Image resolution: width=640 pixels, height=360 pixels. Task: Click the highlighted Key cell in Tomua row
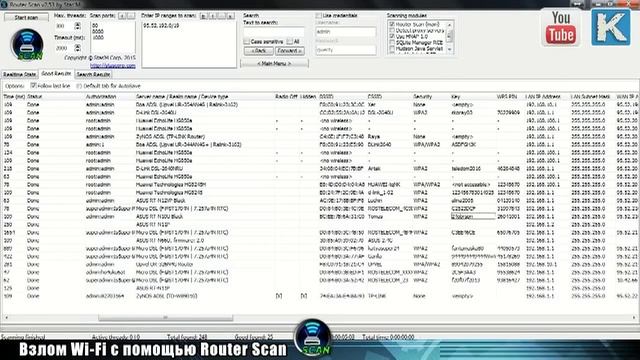click(x=473, y=217)
